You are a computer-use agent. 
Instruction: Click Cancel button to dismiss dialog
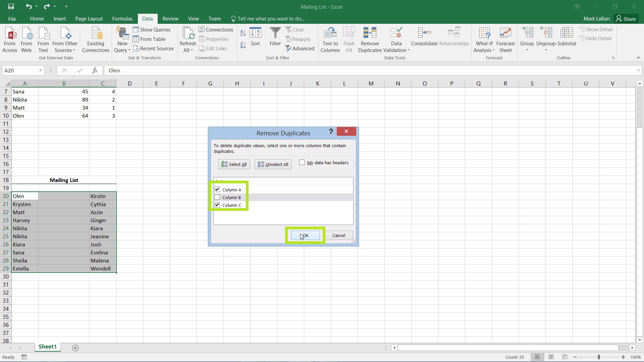(339, 235)
